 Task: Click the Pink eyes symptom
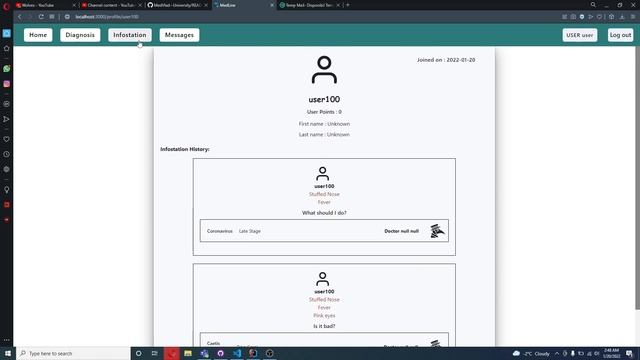pyautogui.click(x=324, y=316)
